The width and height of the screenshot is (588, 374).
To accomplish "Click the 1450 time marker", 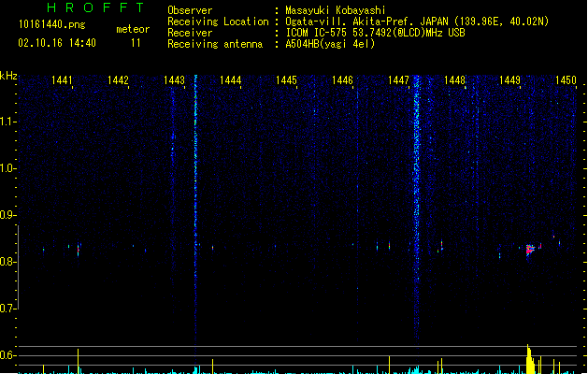I will (x=566, y=80).
